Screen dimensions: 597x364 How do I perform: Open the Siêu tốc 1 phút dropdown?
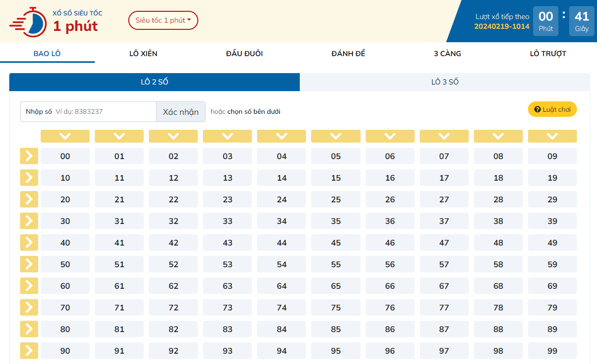(x=163, y=20)
